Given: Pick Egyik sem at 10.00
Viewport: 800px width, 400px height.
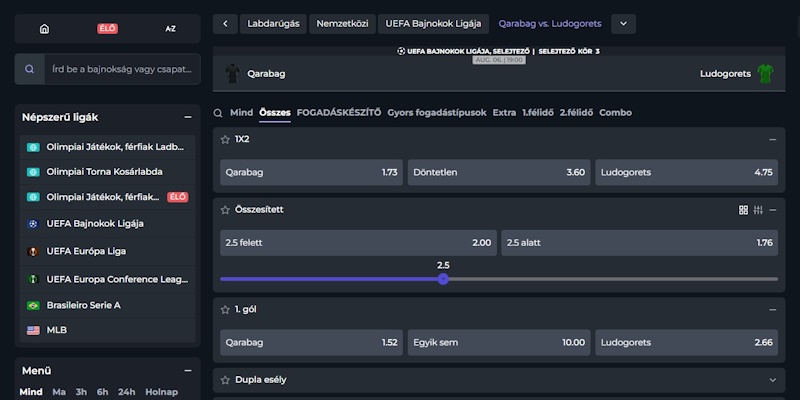Looking at the screenshot, I should point(499,343).
